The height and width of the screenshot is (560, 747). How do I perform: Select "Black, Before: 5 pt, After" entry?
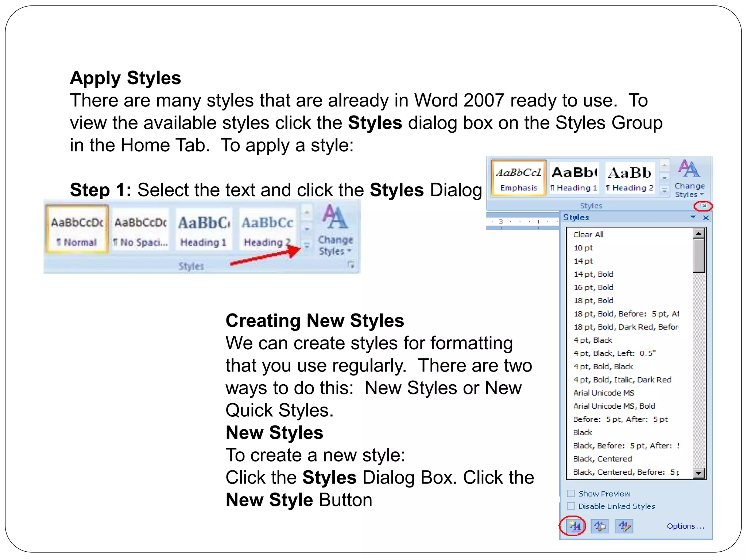[x=626, y=446]
